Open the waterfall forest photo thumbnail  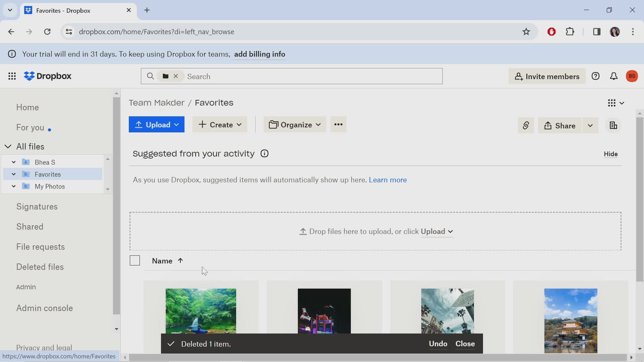click(201, 311)
